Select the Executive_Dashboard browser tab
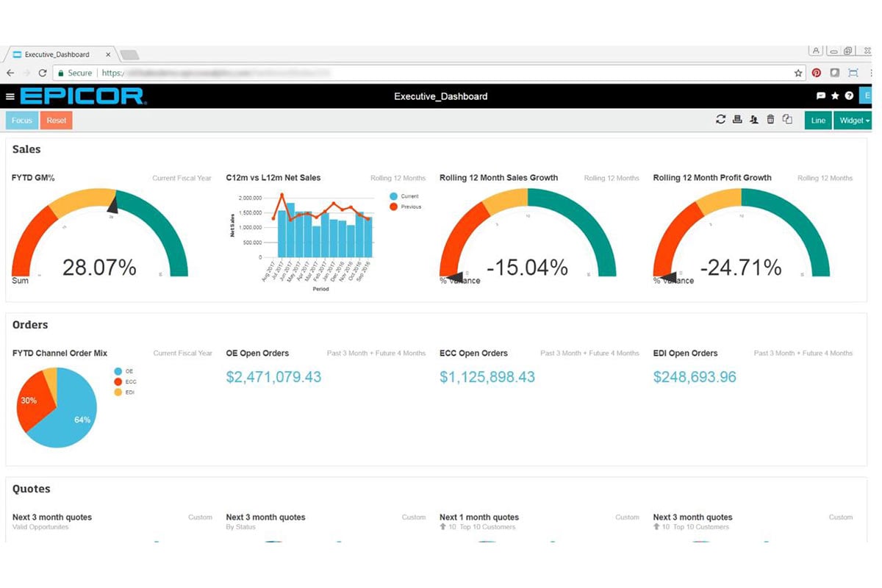Image resolution: width=882 pixels, height=588 pixels. click(57, 54)
